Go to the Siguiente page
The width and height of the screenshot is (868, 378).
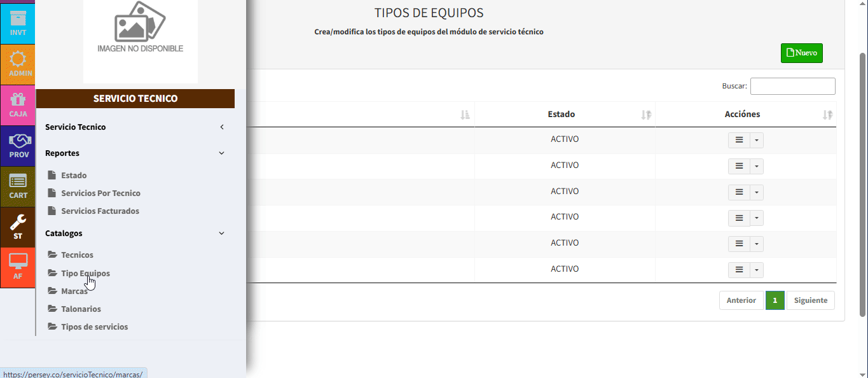click(810, 300)
